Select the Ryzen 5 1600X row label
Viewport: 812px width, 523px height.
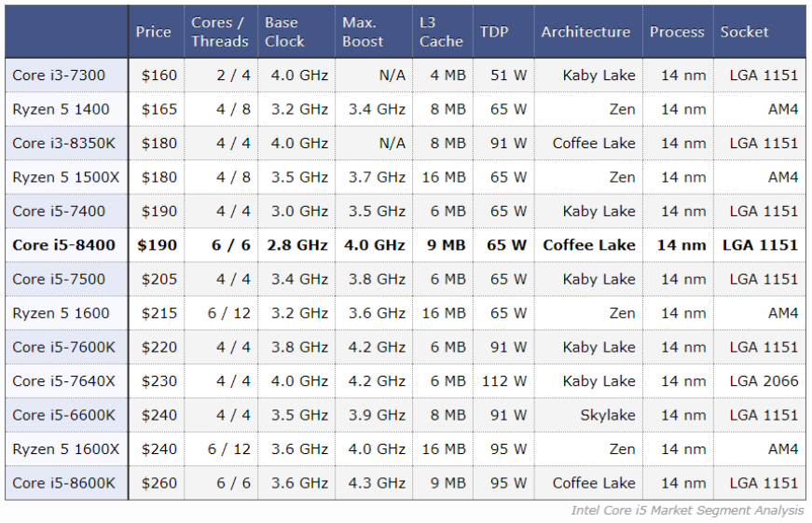pyautogui.click(x=66, y=449)
